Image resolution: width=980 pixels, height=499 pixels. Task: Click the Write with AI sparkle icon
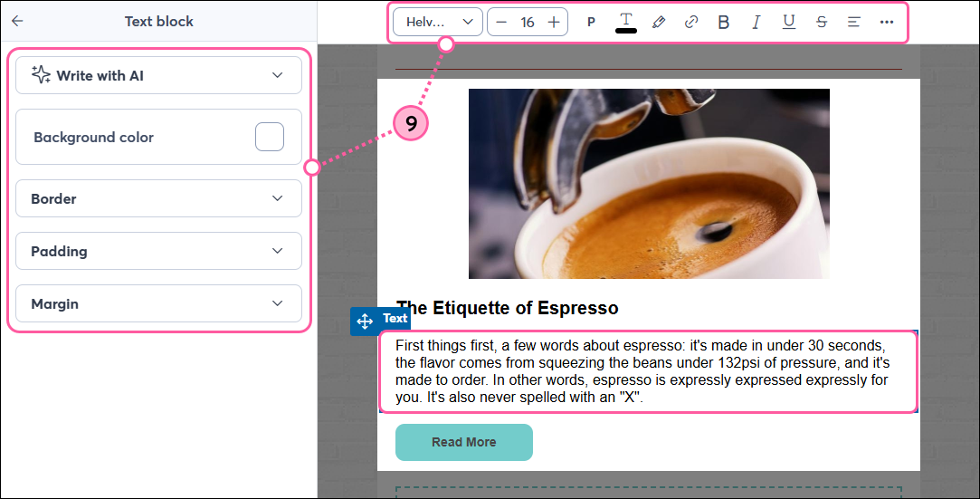pyautogui.click(x=42, y=74)
